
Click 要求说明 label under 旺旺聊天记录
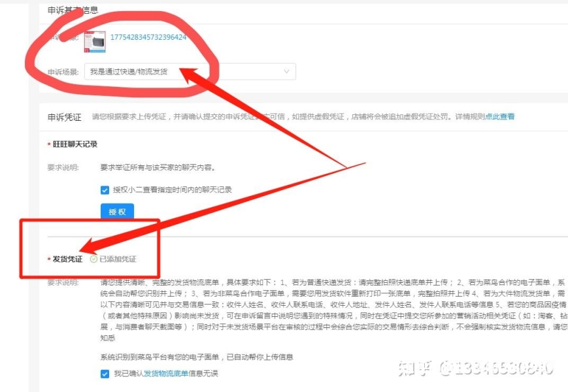click(63, 167)
